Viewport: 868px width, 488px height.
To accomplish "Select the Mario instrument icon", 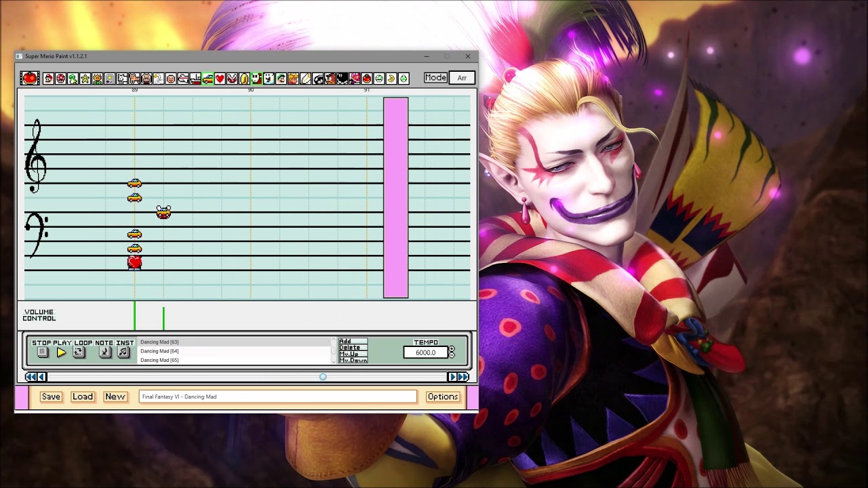I will pos(48,79).
